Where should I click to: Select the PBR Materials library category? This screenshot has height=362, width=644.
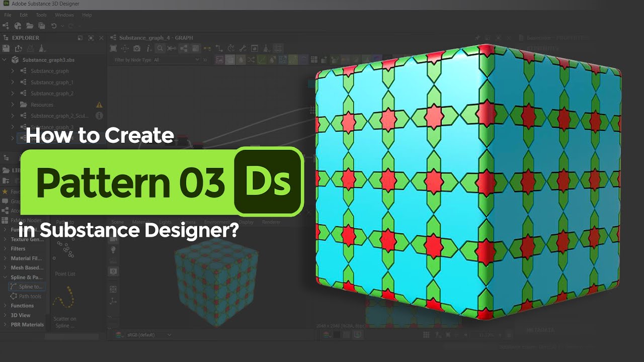pos(27,324)
